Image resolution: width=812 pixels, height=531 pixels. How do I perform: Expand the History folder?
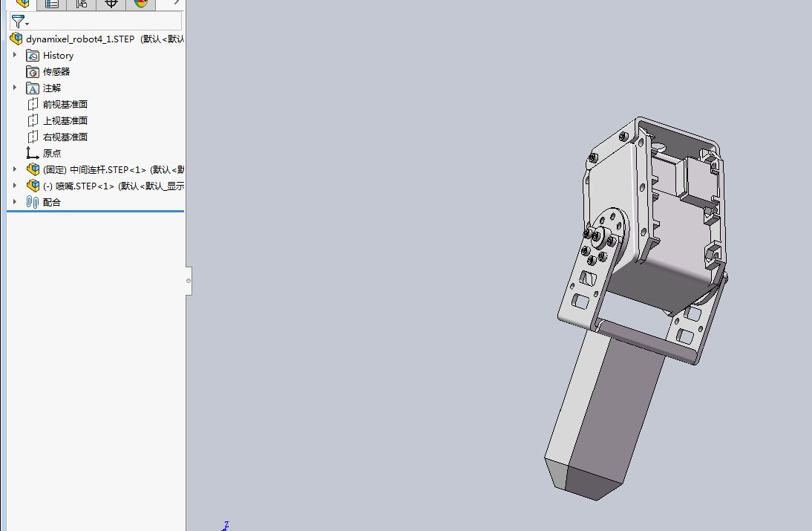15,55
